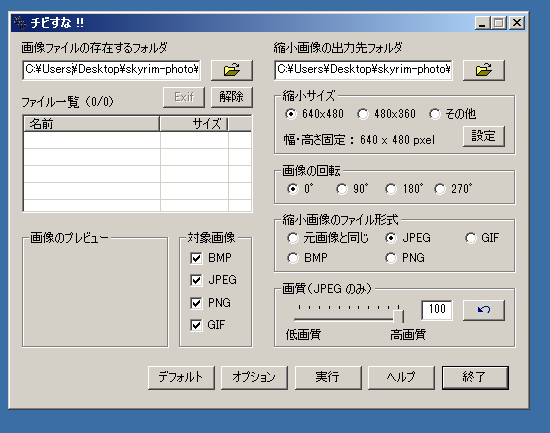Click the disabled Exif button
Image resolution: width=550 pixels, height=433 pixels.
(184, 97)
